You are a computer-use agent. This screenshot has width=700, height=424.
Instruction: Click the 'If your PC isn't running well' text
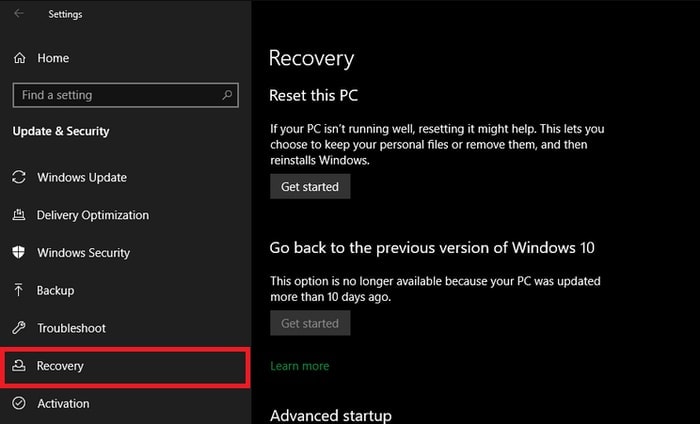pyautogui.click(x=437, y=144)
